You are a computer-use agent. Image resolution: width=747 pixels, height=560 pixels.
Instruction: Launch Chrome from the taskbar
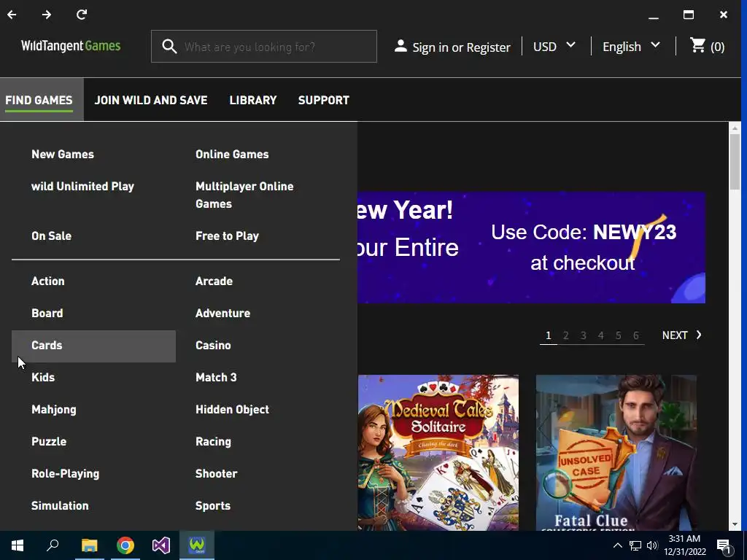pos(125,545)
